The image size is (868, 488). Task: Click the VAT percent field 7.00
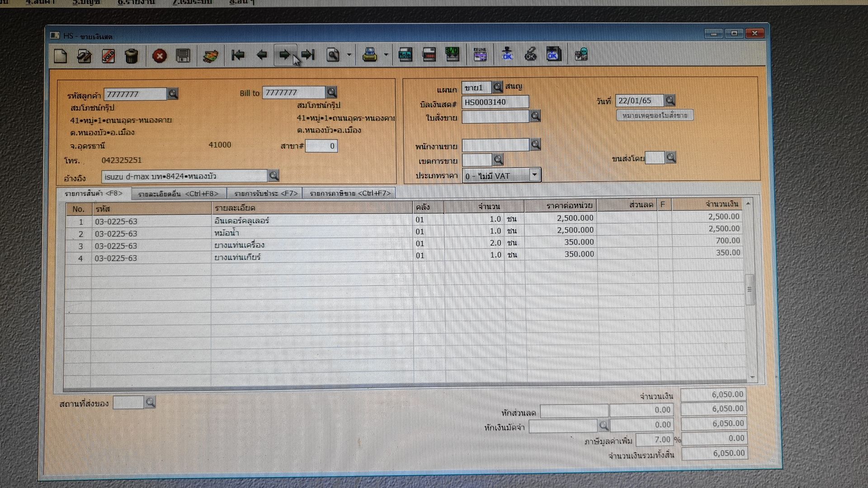point(654,439)
